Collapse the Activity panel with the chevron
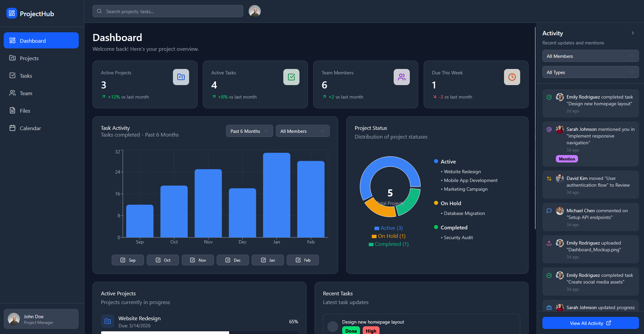 pyautogui.click(x=633, y=33)
